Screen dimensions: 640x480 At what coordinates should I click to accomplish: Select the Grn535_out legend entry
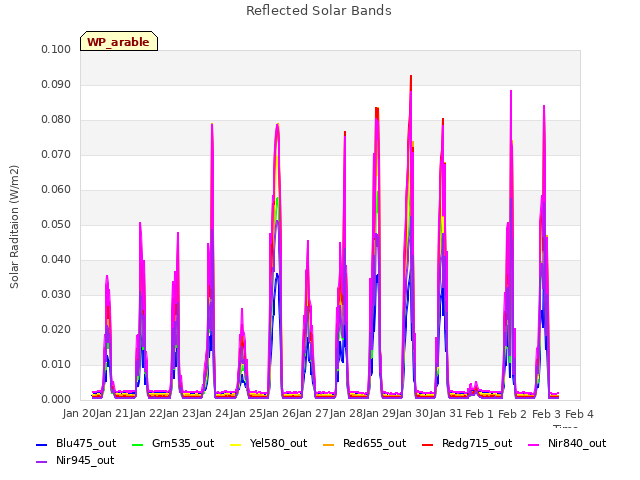pyautogui.click(x=173, y=443)
